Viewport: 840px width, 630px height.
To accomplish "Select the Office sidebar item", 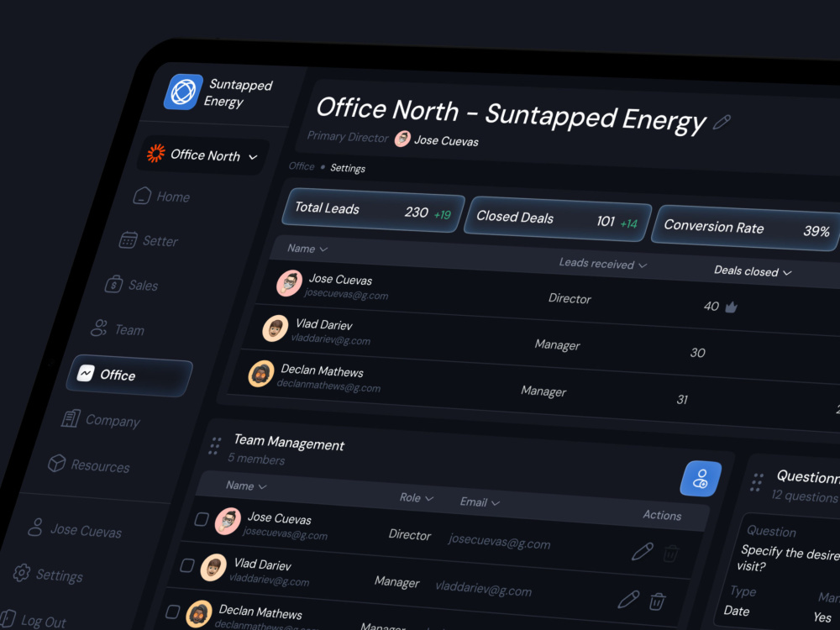I will click(129, 375).
